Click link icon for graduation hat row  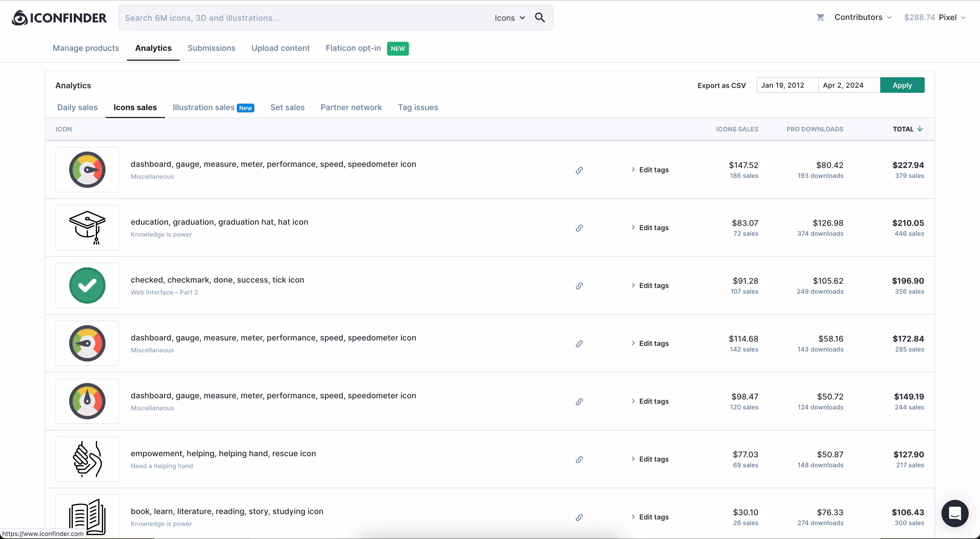tap(579, 228)
